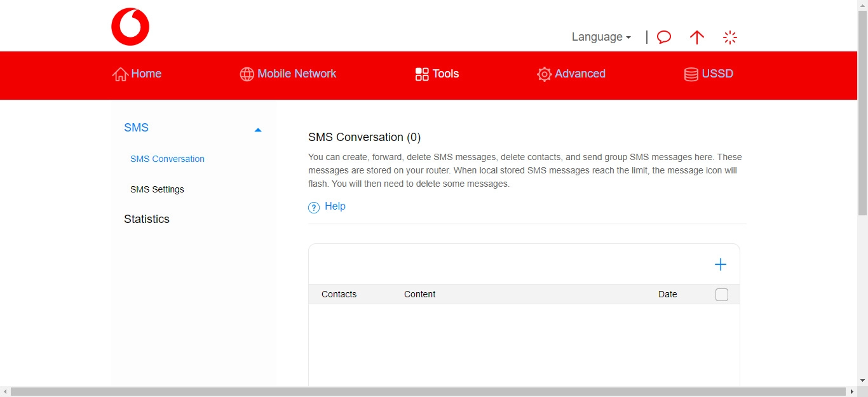
Task: Select the SMS Conversation sidebar link
Action: [167, 159]
